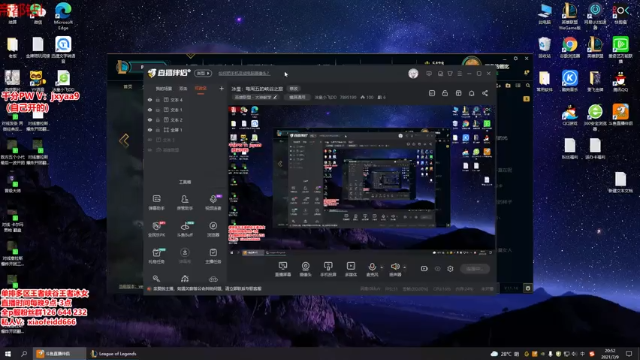Screen dimensions: 640x360
Task: Add a new scene with plus
Action: pos(221,88)
